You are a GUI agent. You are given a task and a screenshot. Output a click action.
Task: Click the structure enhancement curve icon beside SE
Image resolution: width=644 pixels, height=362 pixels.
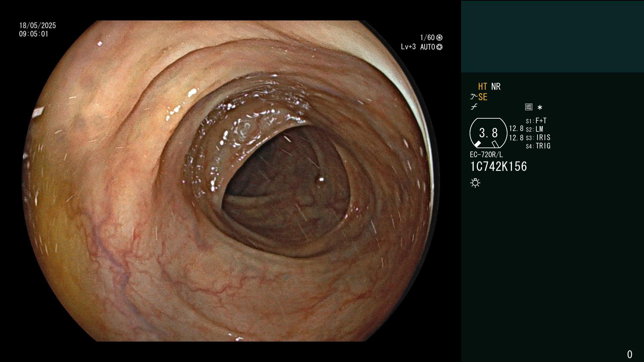coord(474,97)
